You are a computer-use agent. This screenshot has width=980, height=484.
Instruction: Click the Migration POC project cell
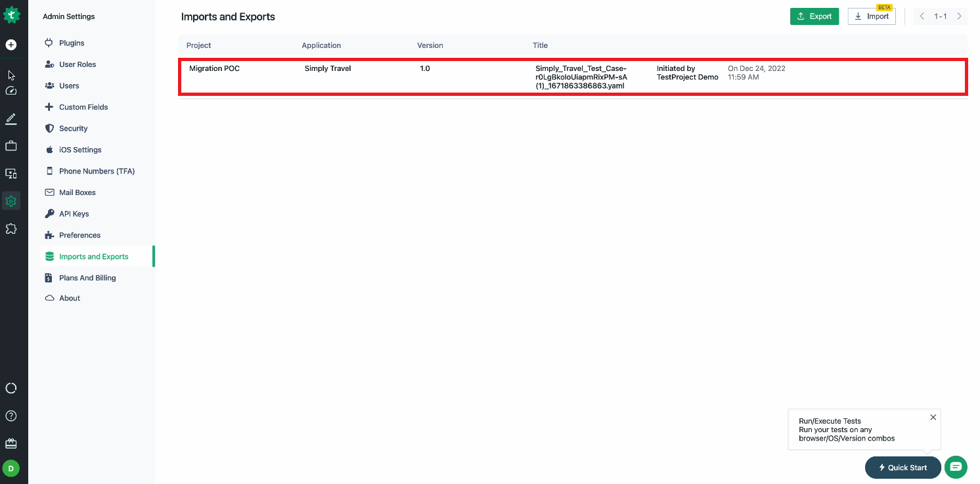coord(214,68)
